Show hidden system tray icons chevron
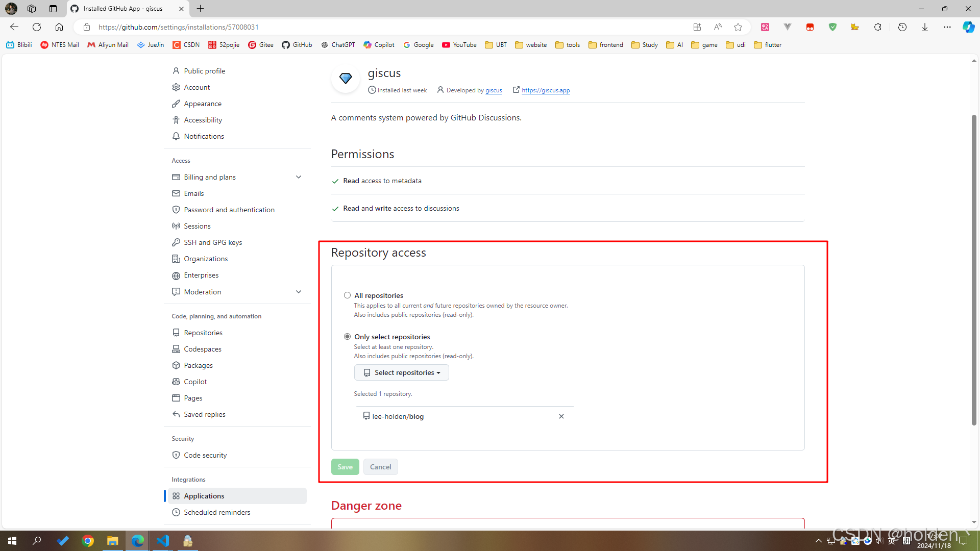This screenshot has width=980, height=551. [818, 541]
